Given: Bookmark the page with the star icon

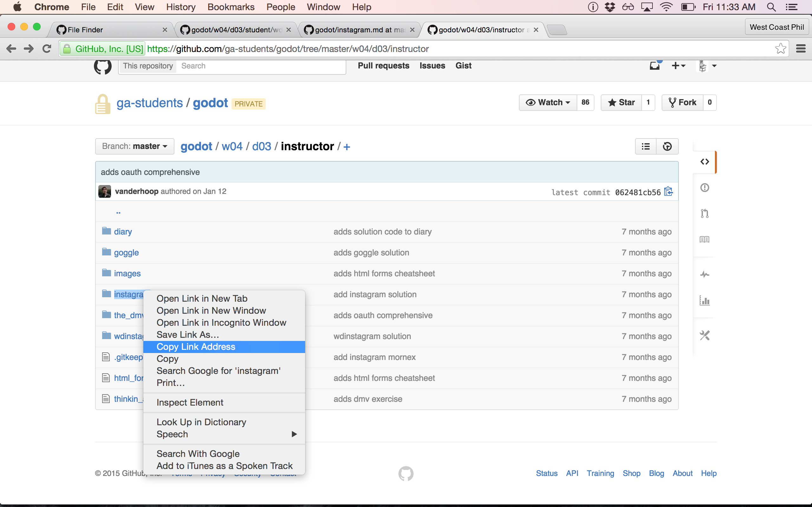Looking at the screenshot, I should [x=781, y=48].
